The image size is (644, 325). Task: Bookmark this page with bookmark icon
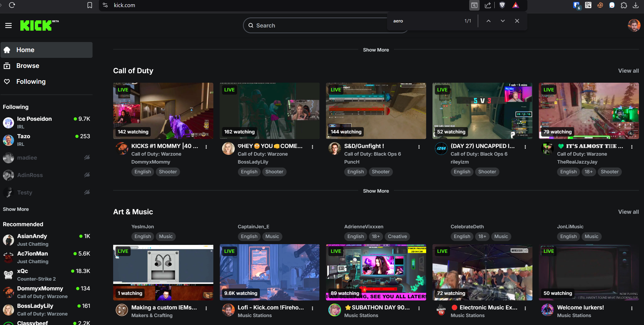point(90,5)
